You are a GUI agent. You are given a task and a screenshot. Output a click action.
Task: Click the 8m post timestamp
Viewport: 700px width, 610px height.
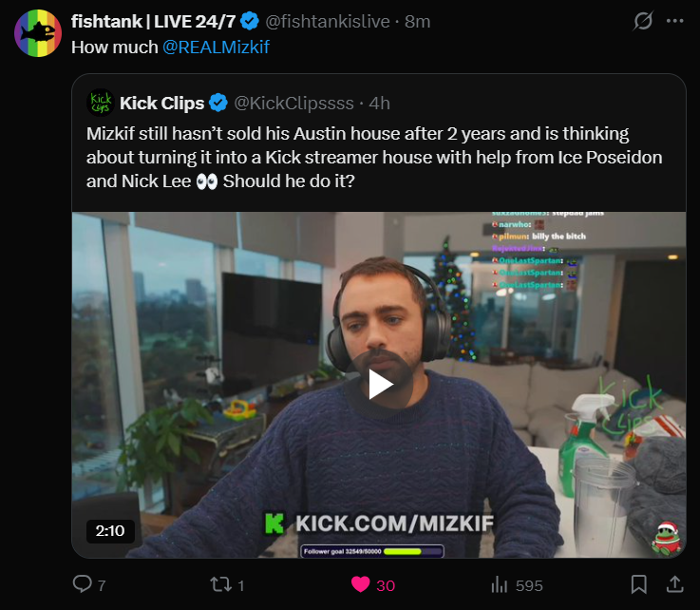click(x=417, y=22)
